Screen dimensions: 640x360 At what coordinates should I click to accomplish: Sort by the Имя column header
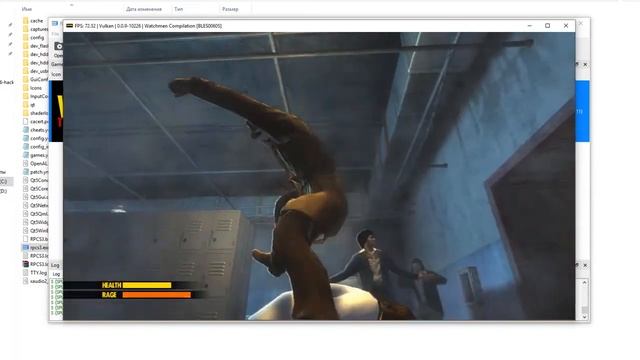coord(27,9)
